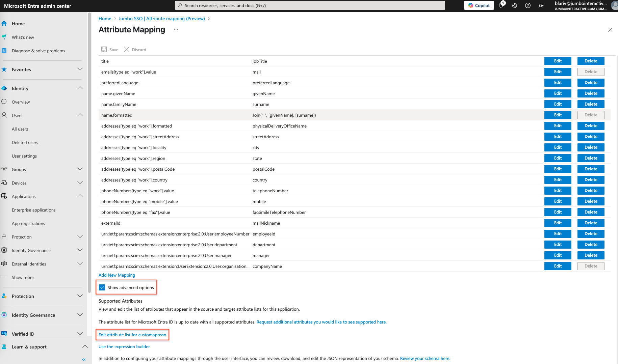Open the feedback icon in top bar
The width and height of the screenshot is (618, 364).
541,5
